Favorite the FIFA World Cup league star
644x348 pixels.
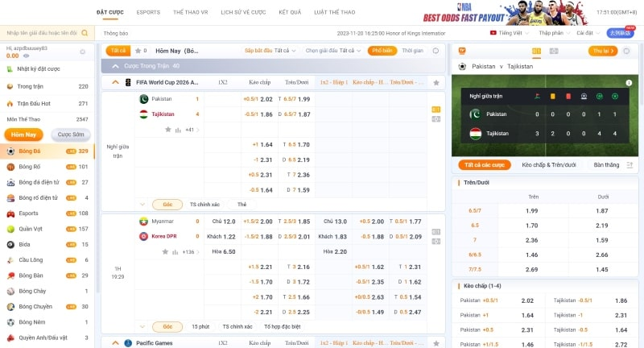coord(436,83)
